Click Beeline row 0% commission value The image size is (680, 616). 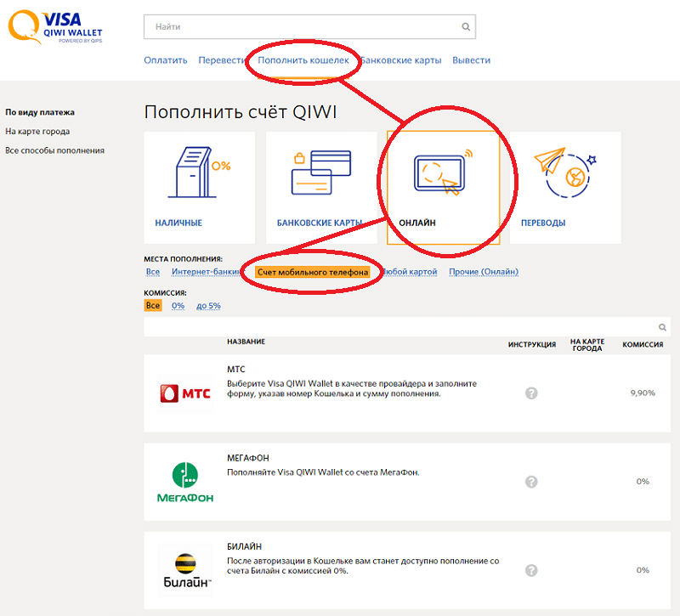(643, 570)
